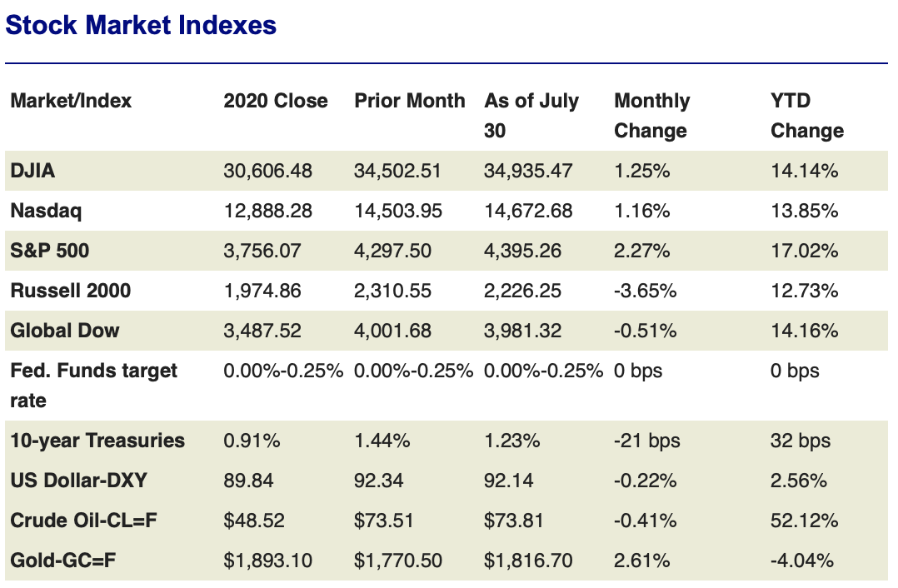This screenshot has height=588, width=898.
Task: Click the 2020 Close column header
Action: pyautogui.click(x=276, y=101)
